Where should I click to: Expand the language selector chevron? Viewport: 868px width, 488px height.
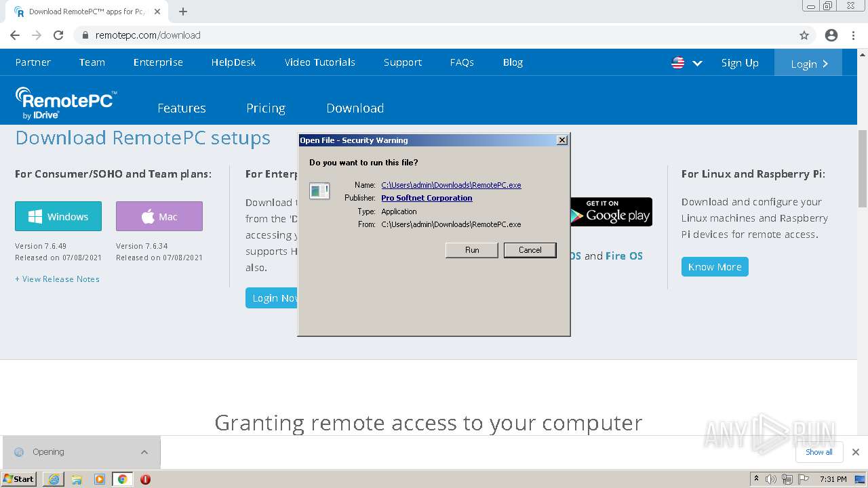[697, 63]
